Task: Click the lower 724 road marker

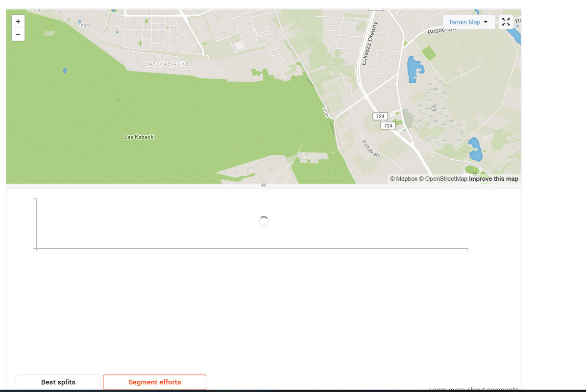Action: pyautogui.click(x=389, y=125)
